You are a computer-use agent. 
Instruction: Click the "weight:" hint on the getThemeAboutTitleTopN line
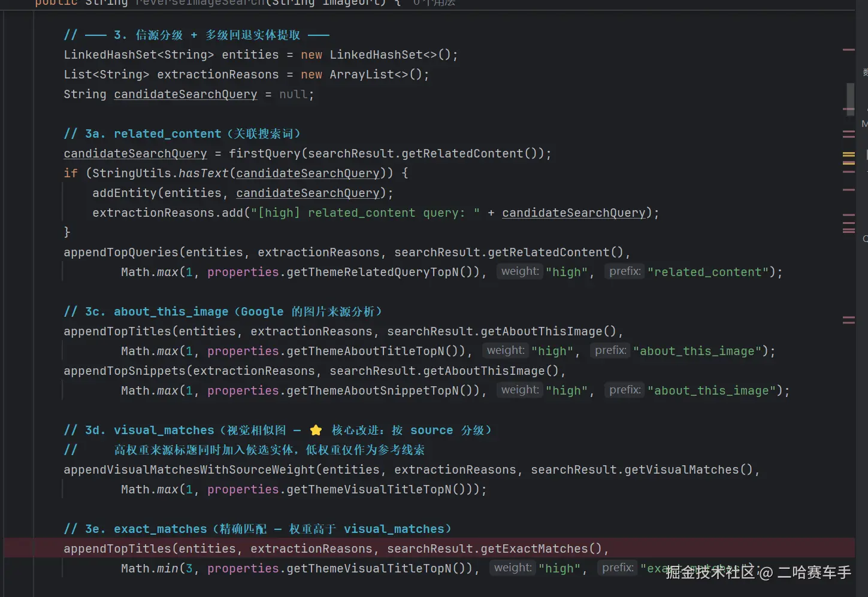click(x=506, y=350)
